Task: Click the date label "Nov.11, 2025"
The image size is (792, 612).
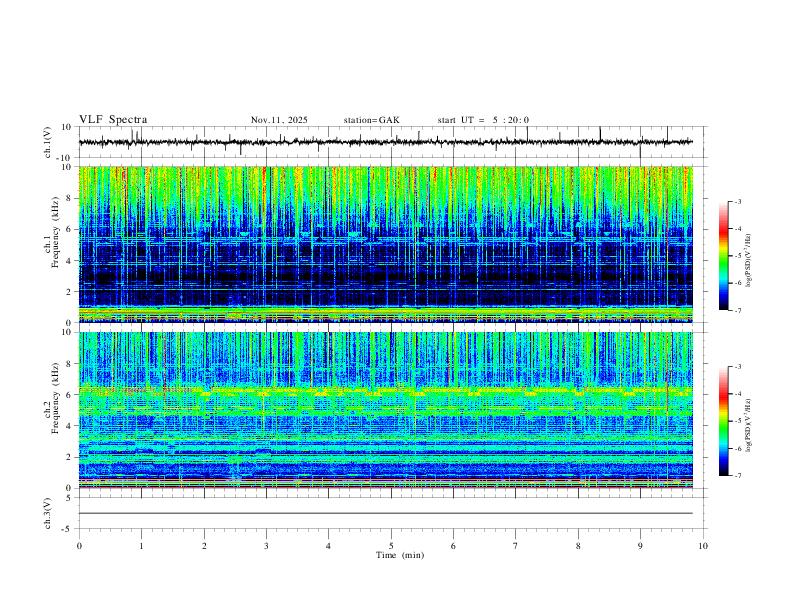Action: (279, 120)
